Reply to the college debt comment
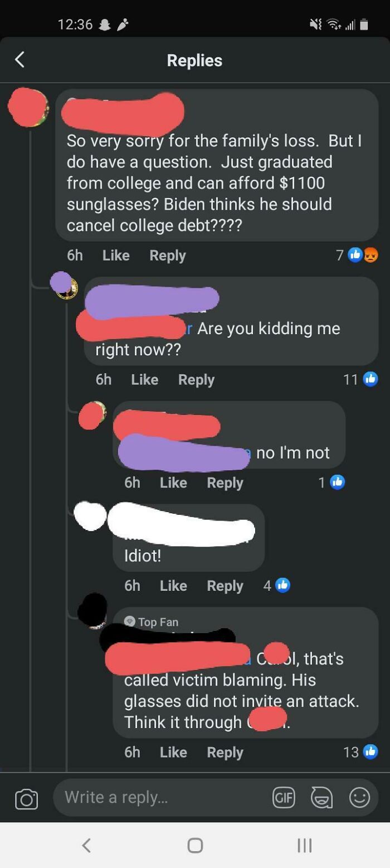This screenshot has height=868, width=390. point(168,255)
